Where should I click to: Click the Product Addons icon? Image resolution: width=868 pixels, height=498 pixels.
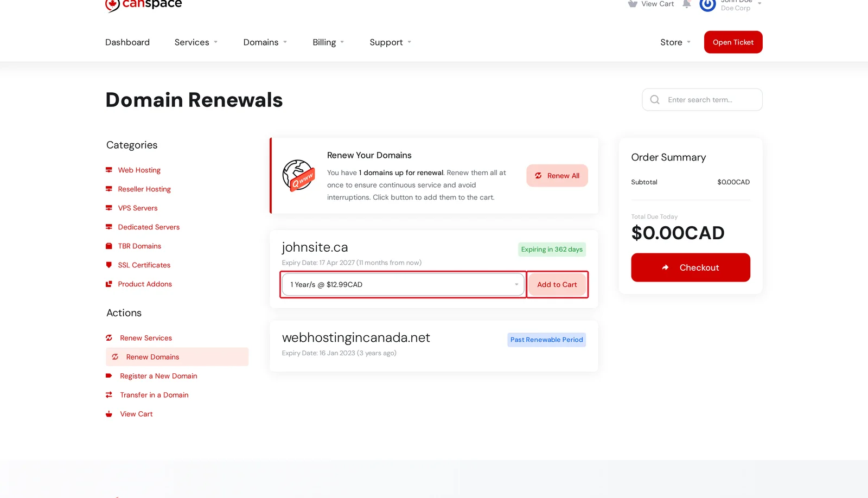coord(109,284)
